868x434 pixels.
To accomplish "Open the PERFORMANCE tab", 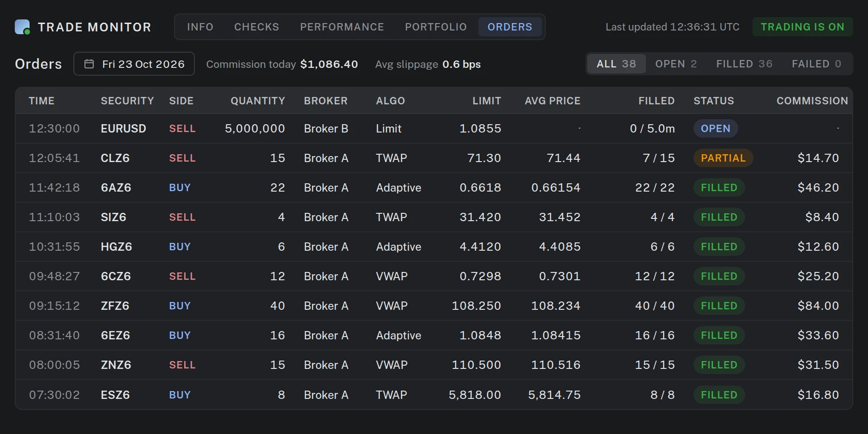I will pos(342,27).
